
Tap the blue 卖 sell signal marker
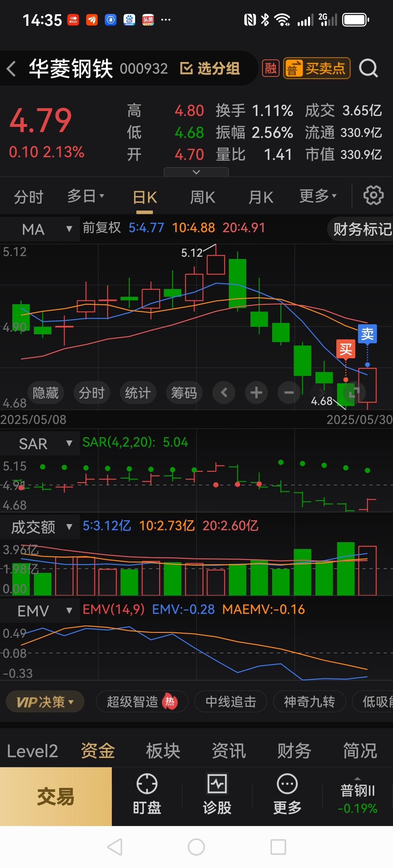(x=367, y=334)
